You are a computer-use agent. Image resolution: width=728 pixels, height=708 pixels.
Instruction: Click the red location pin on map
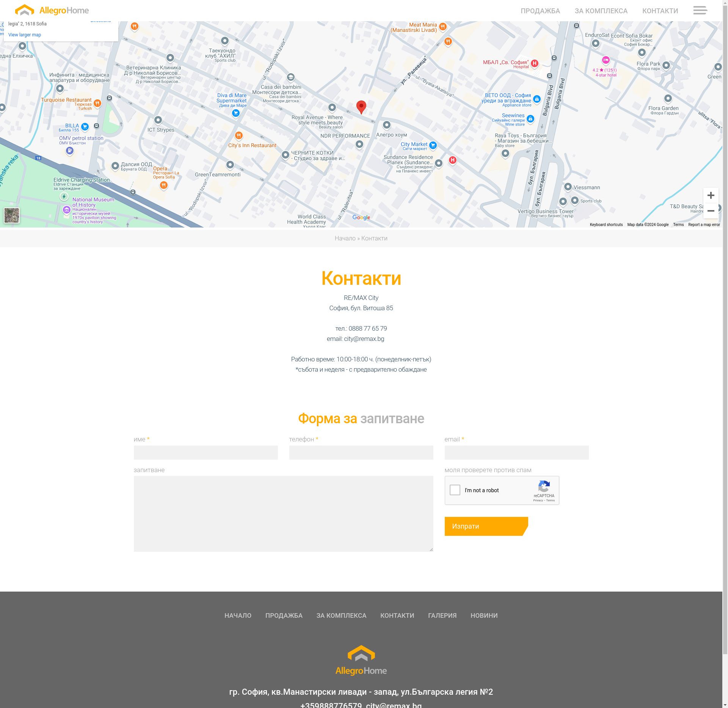(x=361, y=107)
